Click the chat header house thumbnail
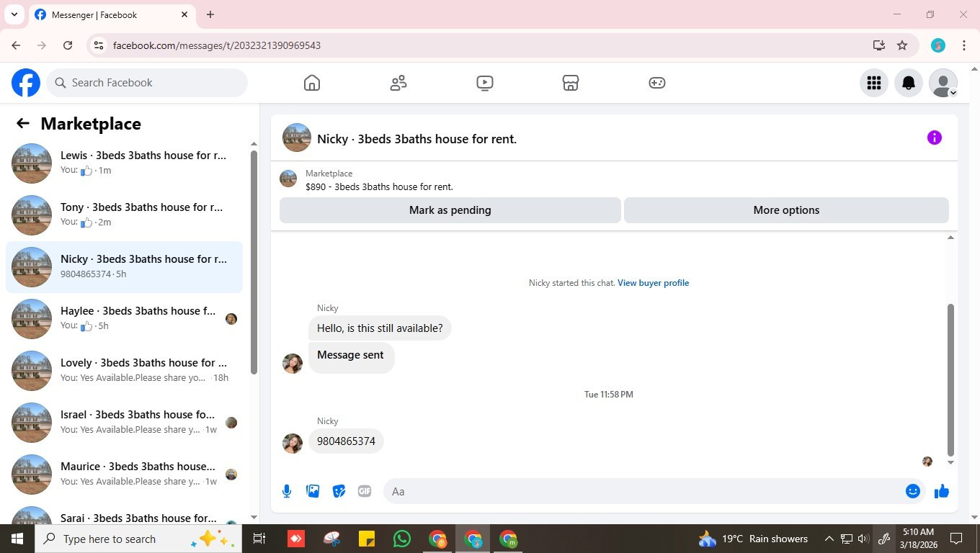Image resolution: width=980 pixels, height=553 pixels. click(x=297, y=138)
